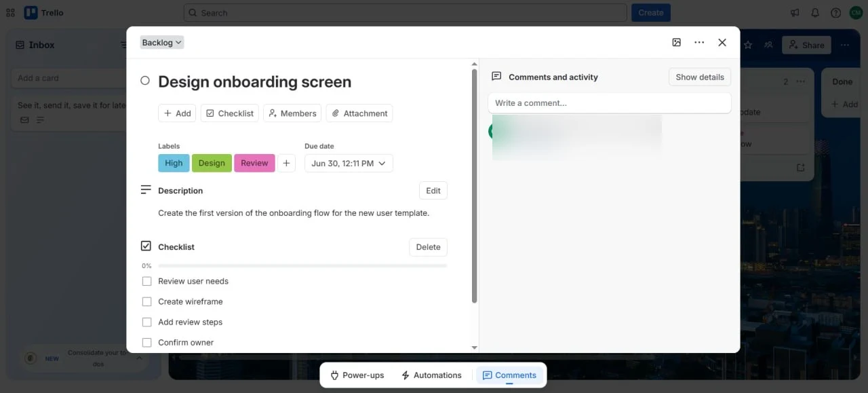
Task: Select the Comments tab
Action: click(x=509, y=375)
